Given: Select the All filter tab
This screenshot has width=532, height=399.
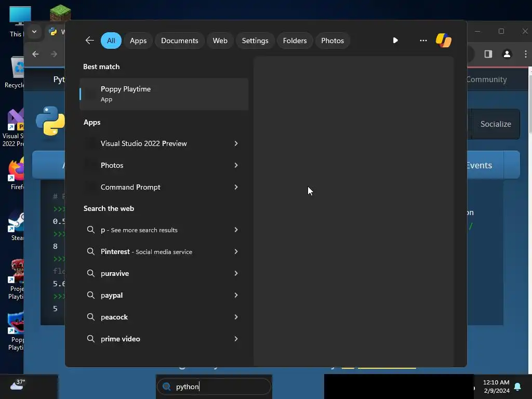Looking at the screenshot, I should point(111,41).
